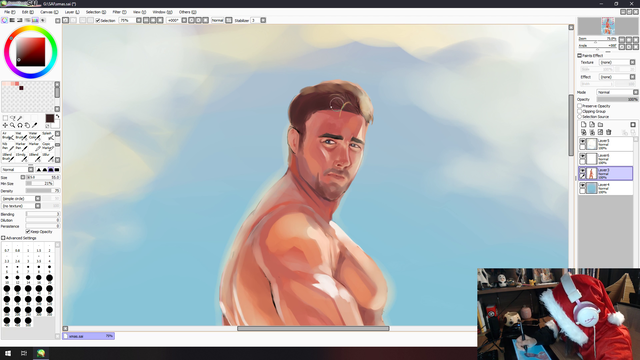Select Layer4 in the layer list

click(x=605, y=188)
